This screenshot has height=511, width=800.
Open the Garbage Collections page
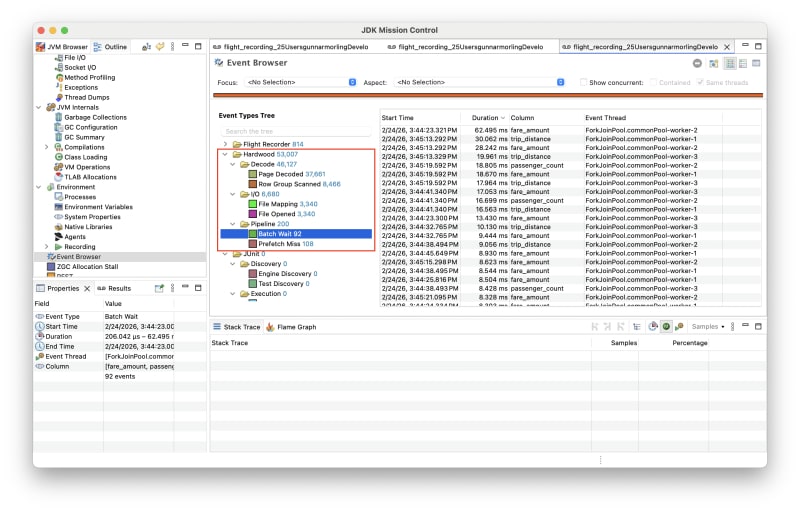click(95, 117)
